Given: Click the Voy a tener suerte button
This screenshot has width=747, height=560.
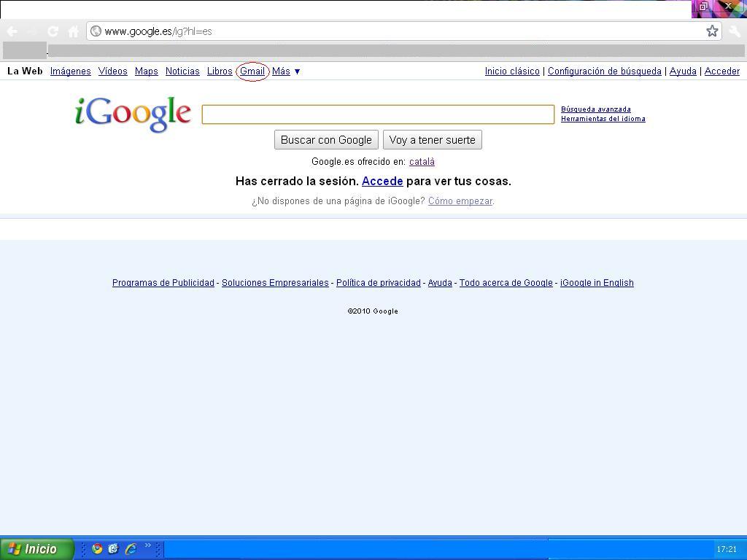Looking at the screenshot, I should [432, 139].
